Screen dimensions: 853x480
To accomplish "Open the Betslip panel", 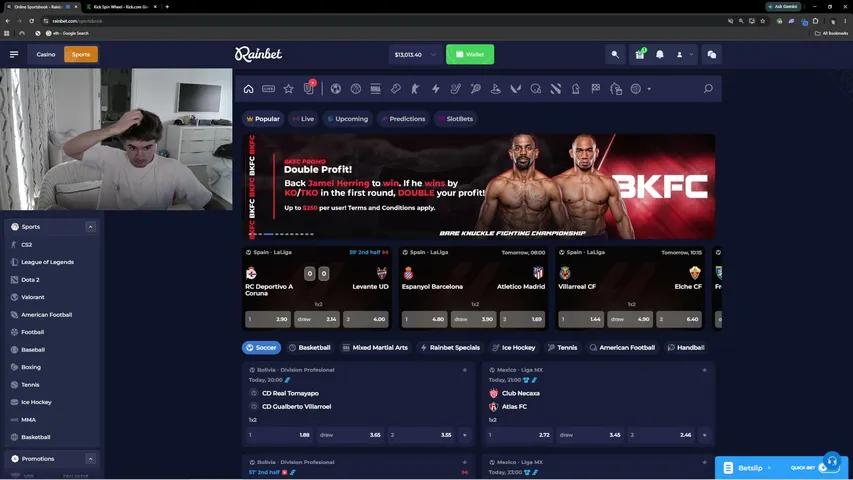I will [749, 468].
